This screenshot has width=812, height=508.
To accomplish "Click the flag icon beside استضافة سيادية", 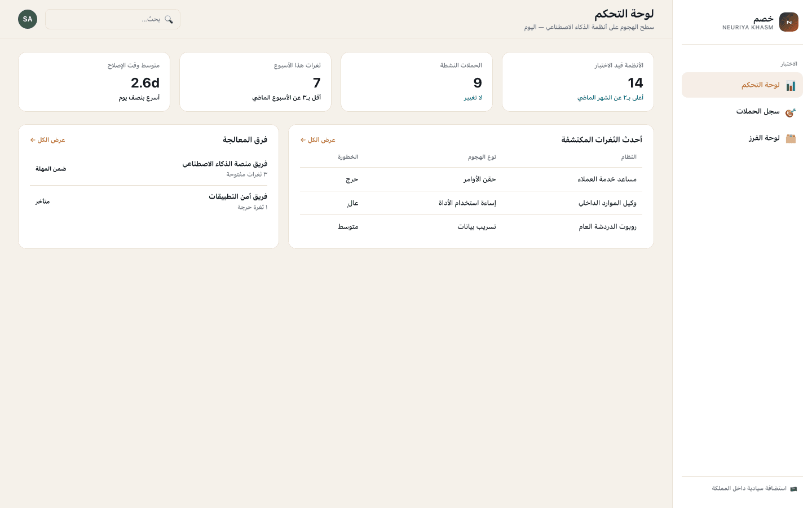I will (x=793, y=489).
